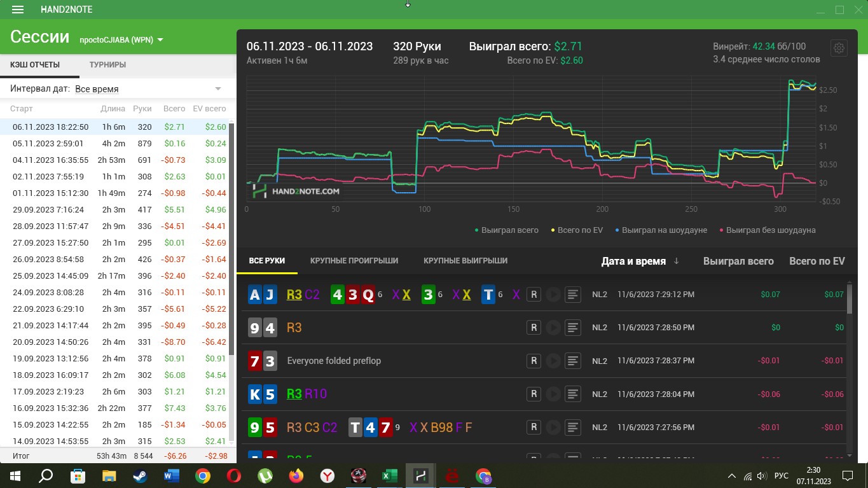Open Excel from the taskbar
The height and width of the screenshot is (488, 868).
click(x=389, y=475)
